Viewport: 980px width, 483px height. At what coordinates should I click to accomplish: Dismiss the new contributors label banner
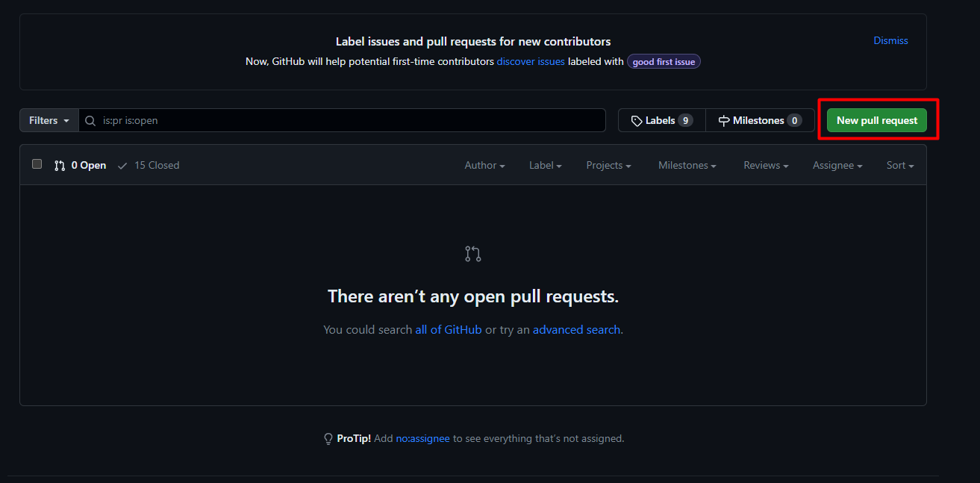click(x=890, y=41)
